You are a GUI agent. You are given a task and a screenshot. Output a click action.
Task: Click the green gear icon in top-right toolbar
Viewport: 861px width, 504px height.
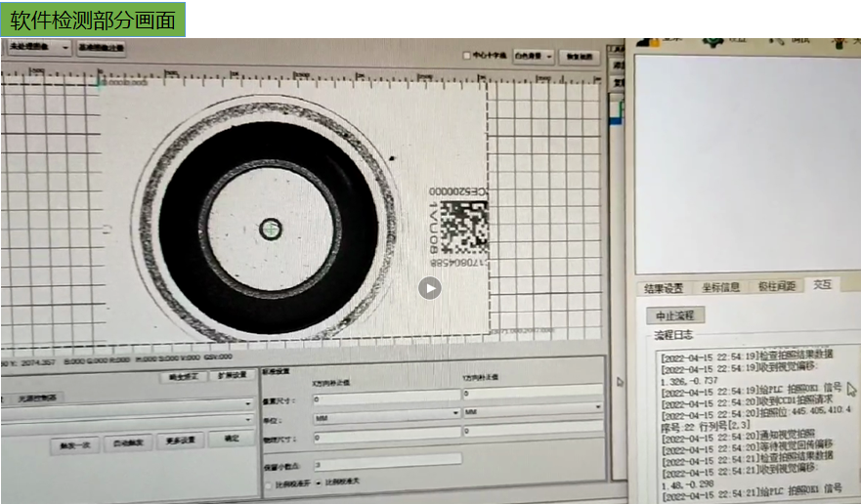coord(712,41)
